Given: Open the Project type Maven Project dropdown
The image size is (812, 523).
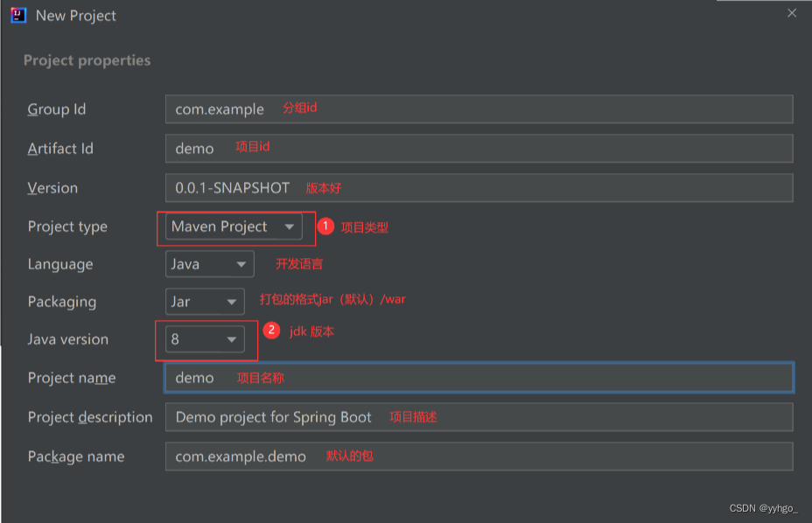Looking at the screenshot, I should (x=234, y=227).
